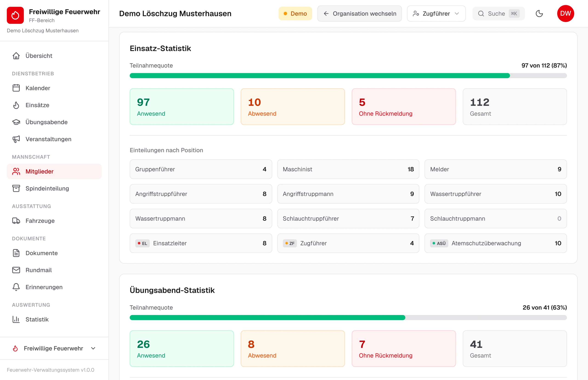The width and height of the screenshot is (588, 380).
Task: Navigate to Übungsabende
Action: [54, 122]
